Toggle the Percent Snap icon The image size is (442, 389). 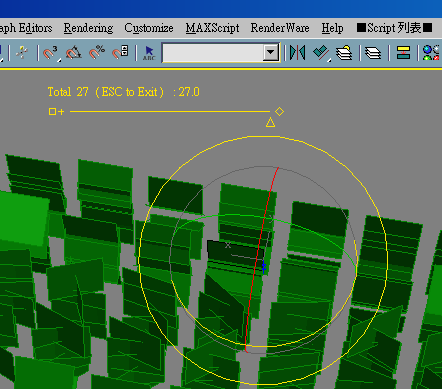tap(97, 53)
